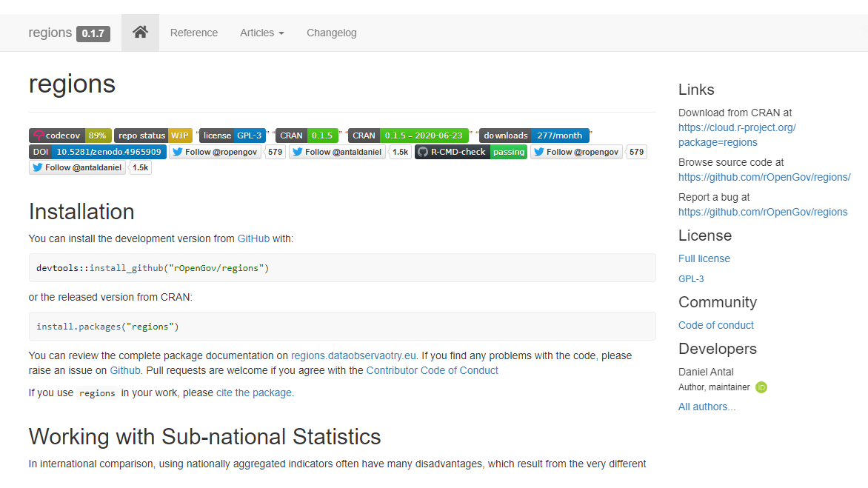The width and height of the screenshot is (868, 488).
Task: Click the version 0.1.7 label
Action: click(x=93, y=33)
